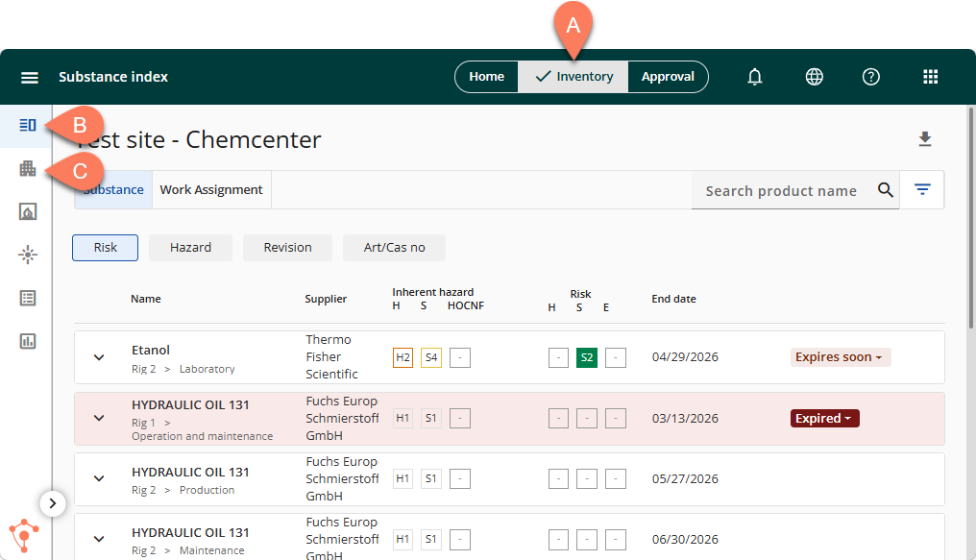The image size is (976, 560).
Task: Open the filter options icon
Action: [x=922, y=190]
